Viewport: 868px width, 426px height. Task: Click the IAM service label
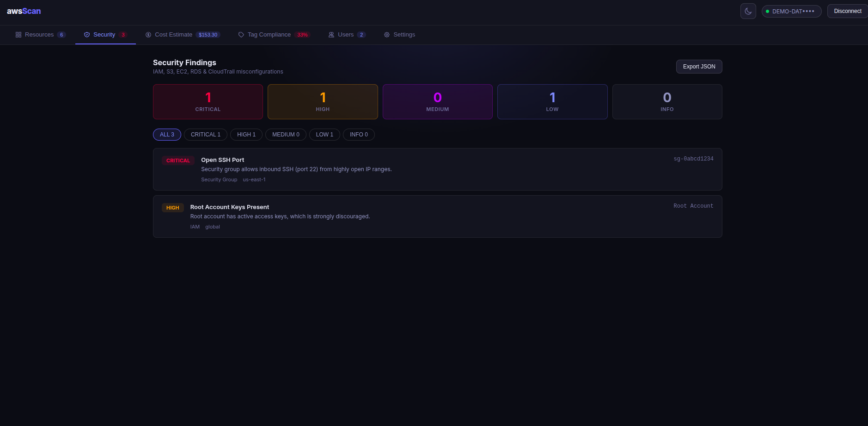click(x=195, y=227)
